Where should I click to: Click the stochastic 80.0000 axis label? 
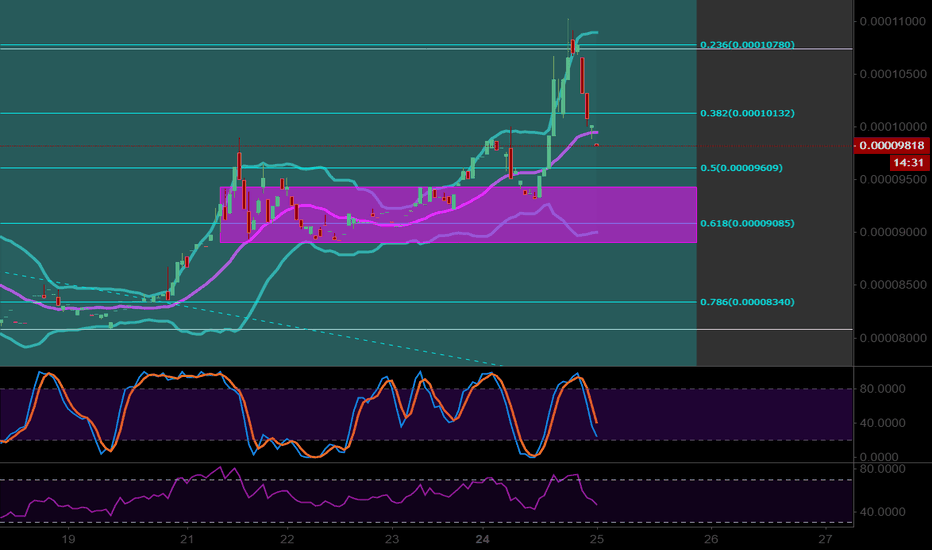(x=883, y=389)
